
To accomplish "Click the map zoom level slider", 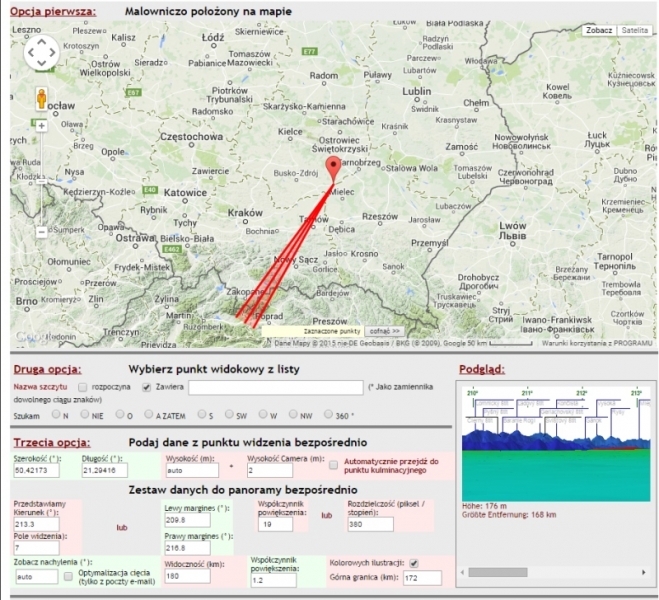I will pyautogui.click(x=41, y=180).
